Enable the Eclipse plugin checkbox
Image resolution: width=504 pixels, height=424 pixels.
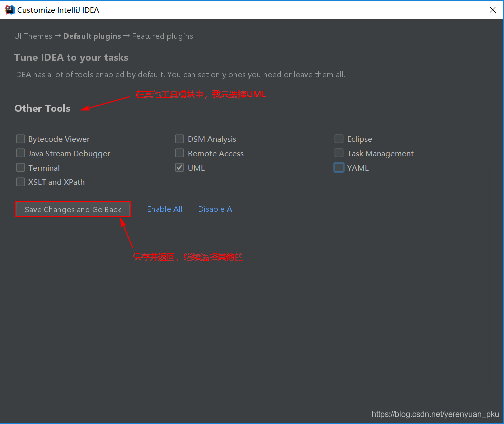pyautogui.click(x=339, y=139)
